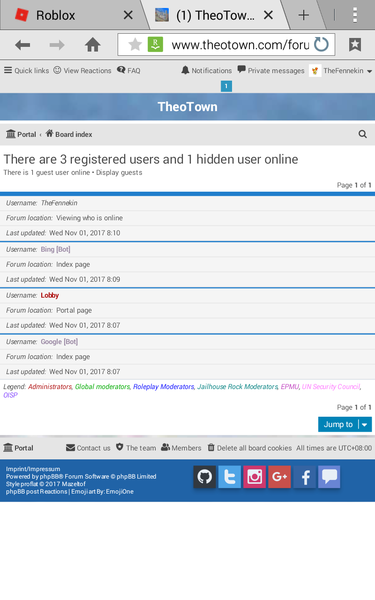Close the Roblox tab
The height and width of the screenshot is (600, 375).
pos(128,15)
